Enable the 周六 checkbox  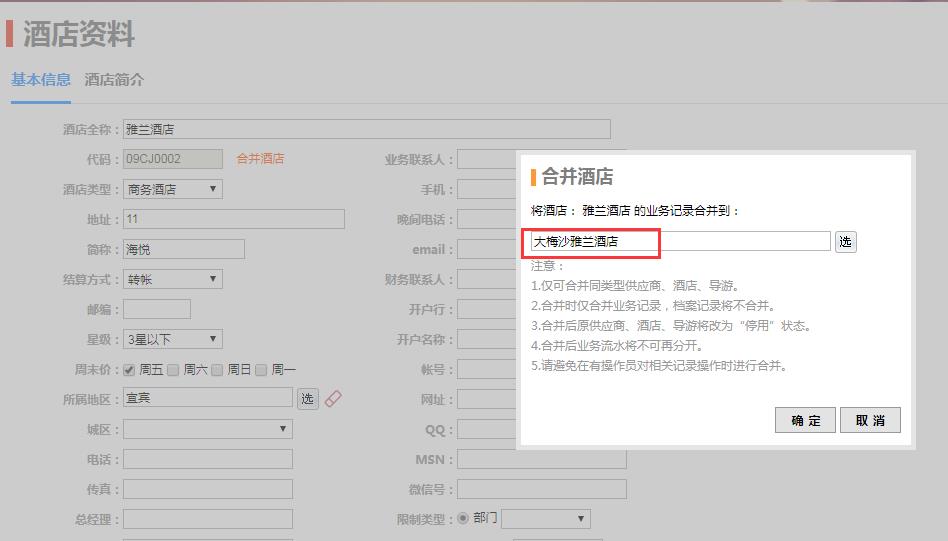[x=173, y=370]
